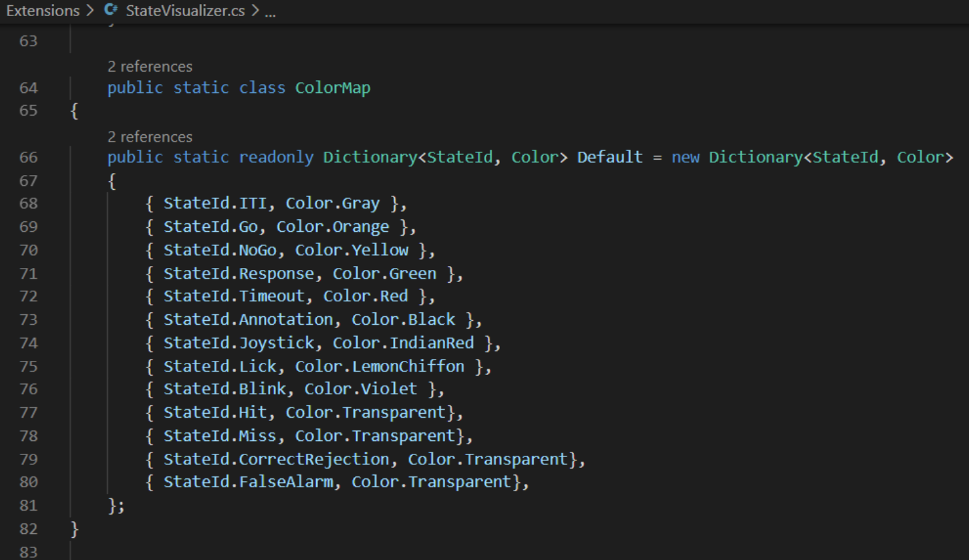The height and width of the screenshot is (560, 969).
Task: Open the 2 references above ColorMap class
Action: point(150,66)
